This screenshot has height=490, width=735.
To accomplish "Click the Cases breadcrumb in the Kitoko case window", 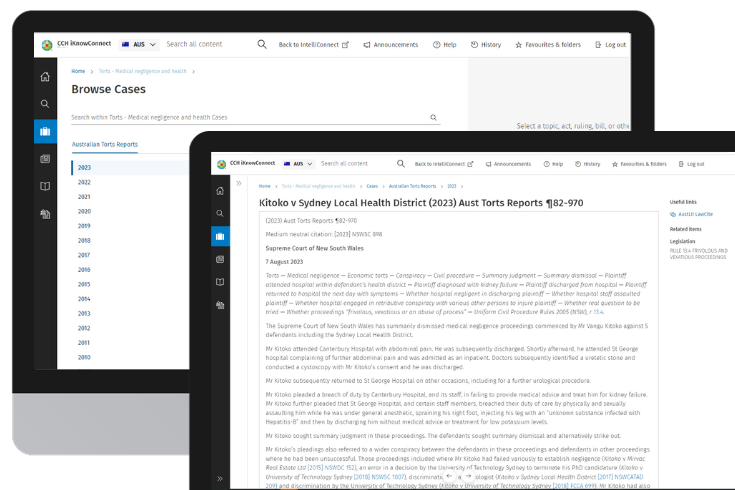I will pos(371,186).
